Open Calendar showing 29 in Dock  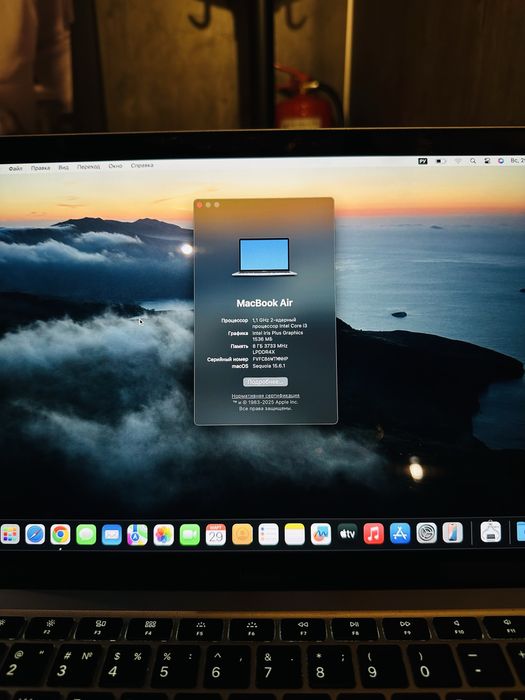click(x=216, y=534)
